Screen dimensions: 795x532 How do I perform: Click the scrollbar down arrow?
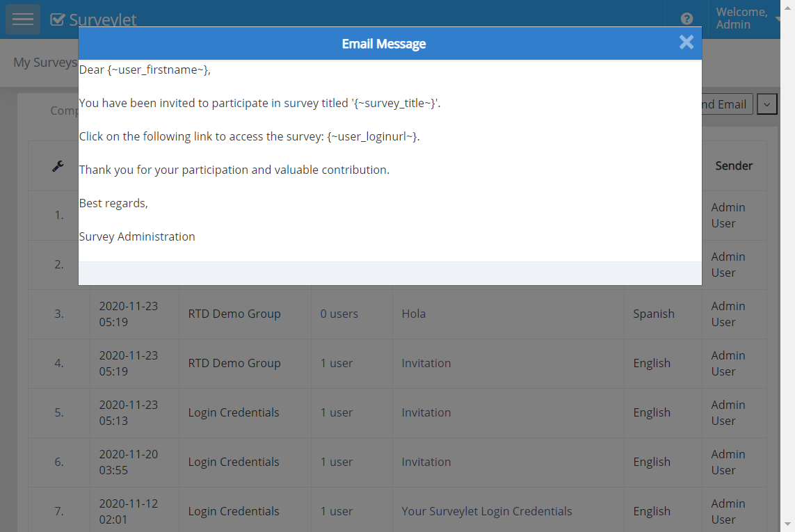[787, 524]
